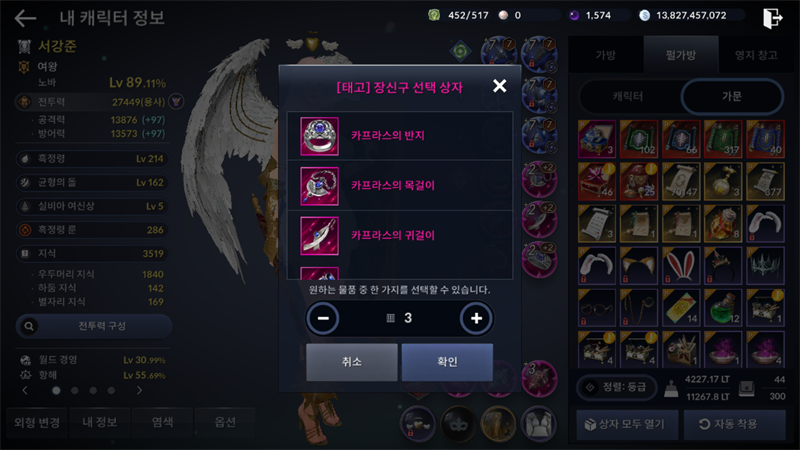Cancel the dialog with 취소 button
The width and height of the screenshot is (800, 450).
coord(352,362)
